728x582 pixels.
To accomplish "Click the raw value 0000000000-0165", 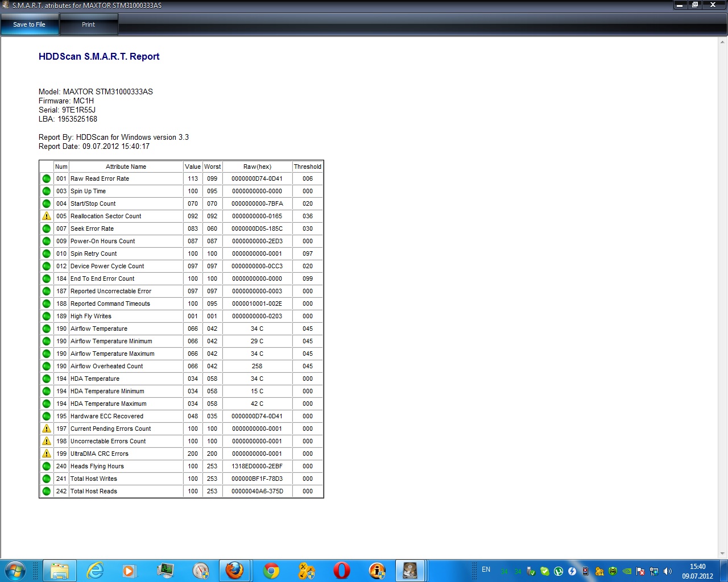I will coord(257,216).
